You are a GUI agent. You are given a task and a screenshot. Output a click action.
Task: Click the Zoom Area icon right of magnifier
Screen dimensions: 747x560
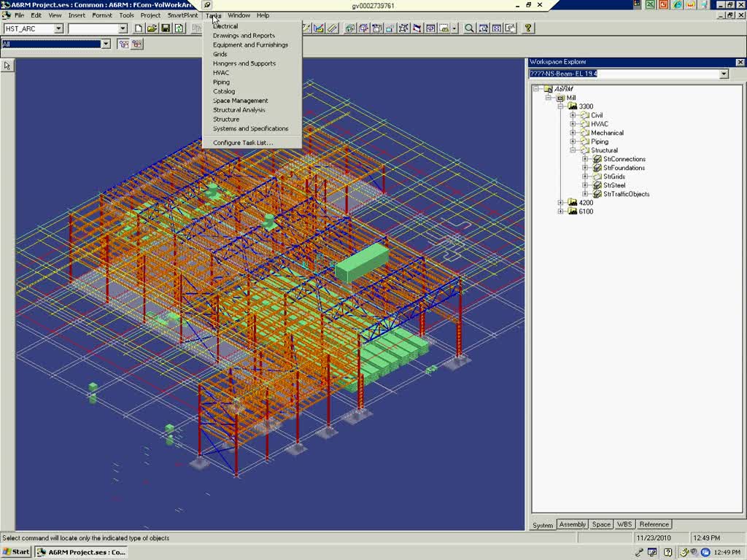483,28
